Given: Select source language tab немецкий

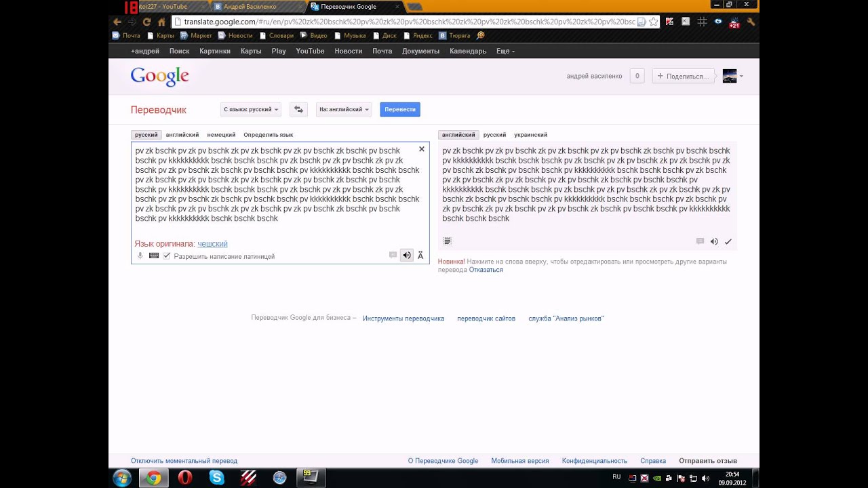Looking at the screenshot, I should [x=221, y=135].
